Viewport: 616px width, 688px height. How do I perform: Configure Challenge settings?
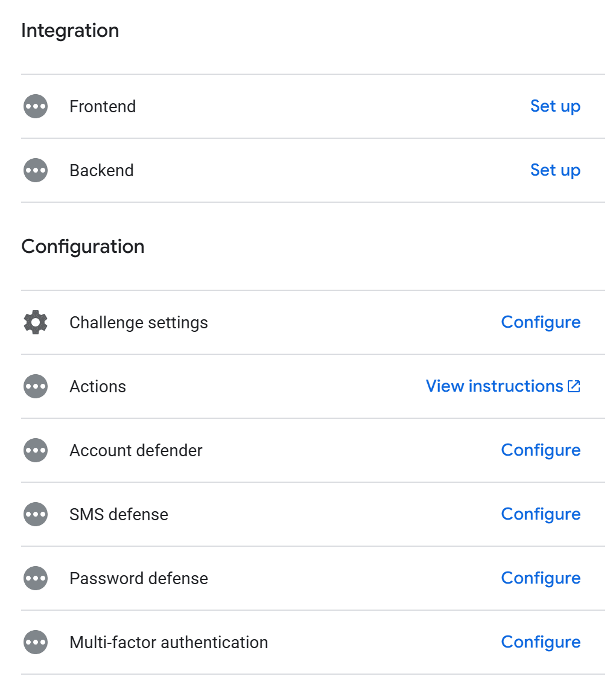(x=541, y=323)
